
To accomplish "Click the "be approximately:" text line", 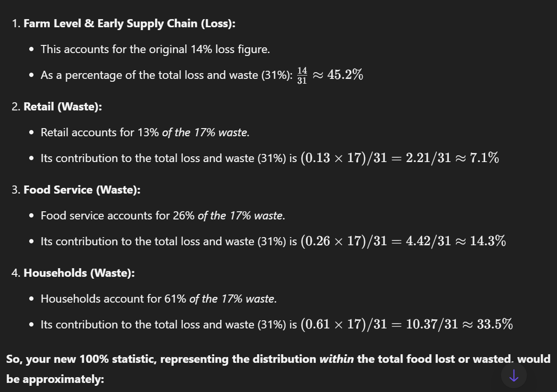I will point(55,379).
